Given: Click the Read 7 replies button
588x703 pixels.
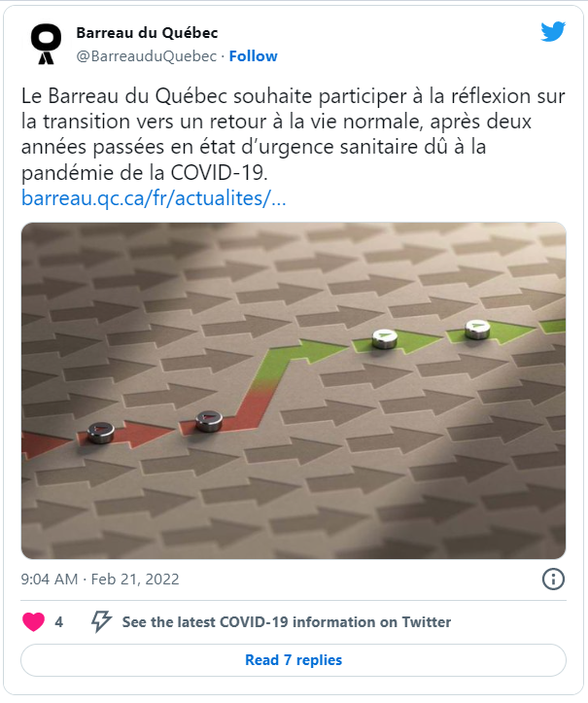Looking at the screenshot, I should (294, 660).
